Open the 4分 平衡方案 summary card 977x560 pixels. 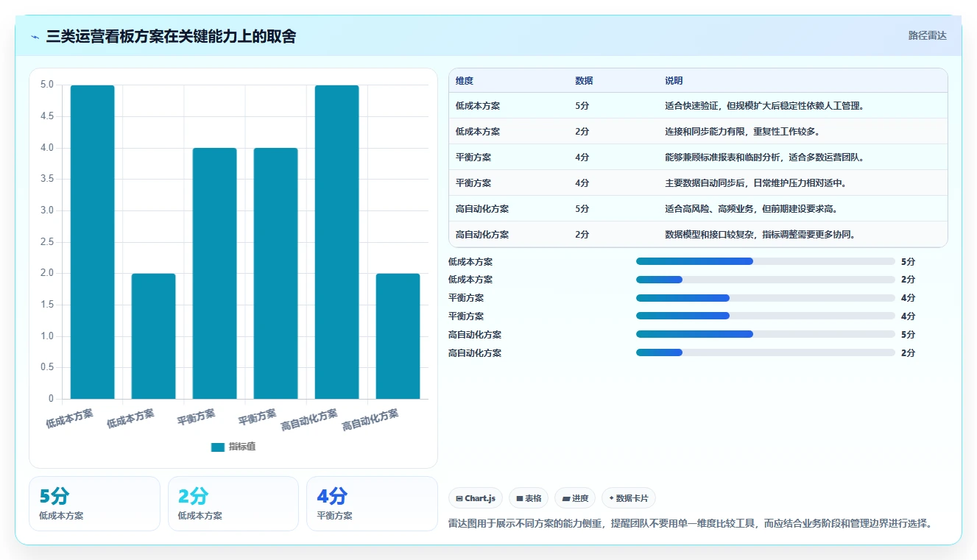click(372, 503)
